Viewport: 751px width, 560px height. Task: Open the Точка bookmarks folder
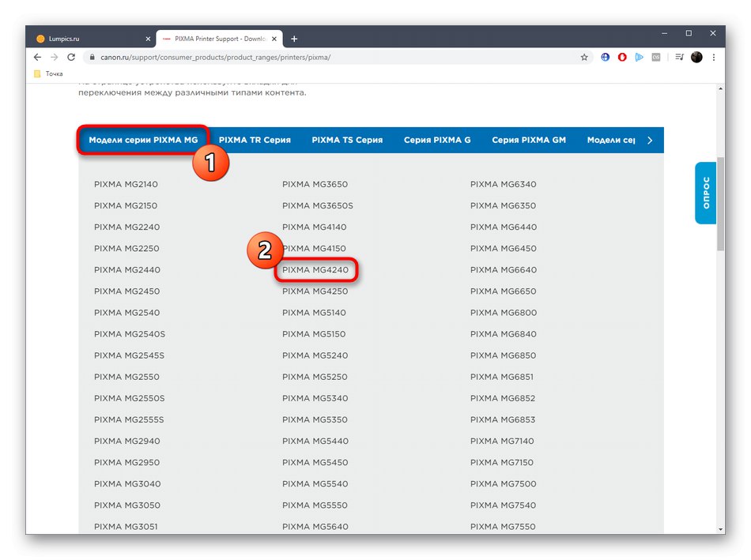click(48, 73)
